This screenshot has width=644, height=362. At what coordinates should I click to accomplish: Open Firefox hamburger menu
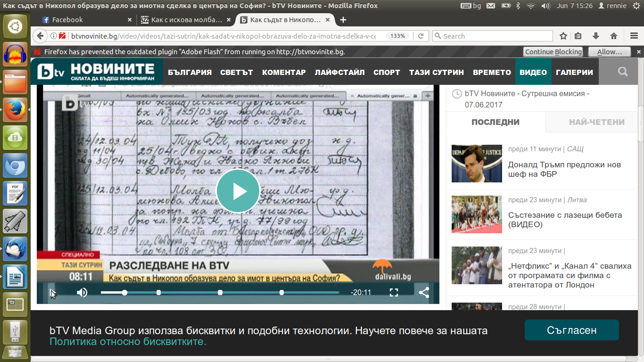pyautogui.click(x=634, y=36)
